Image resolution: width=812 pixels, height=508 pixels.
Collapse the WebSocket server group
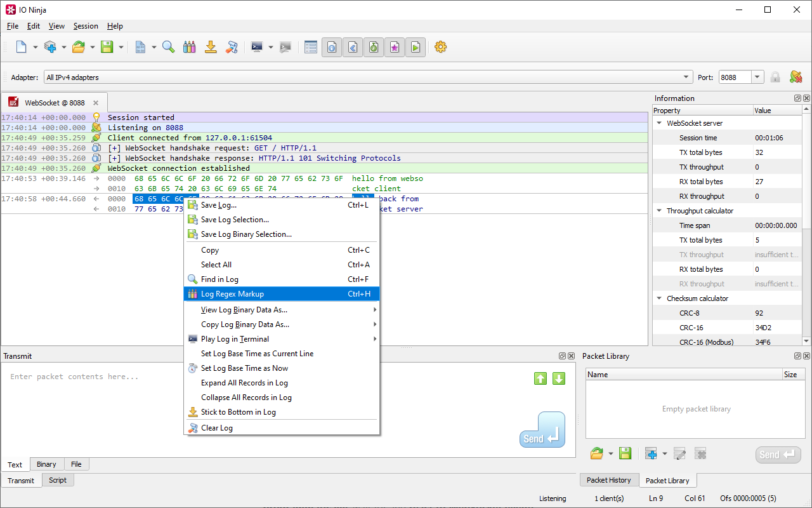click(x=658, y=123)
